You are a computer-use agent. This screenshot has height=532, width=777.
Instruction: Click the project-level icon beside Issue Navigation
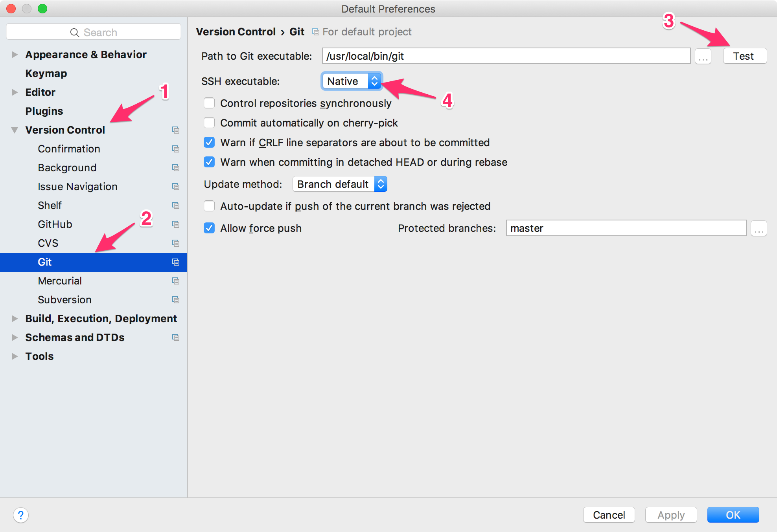tap(176, 187)
